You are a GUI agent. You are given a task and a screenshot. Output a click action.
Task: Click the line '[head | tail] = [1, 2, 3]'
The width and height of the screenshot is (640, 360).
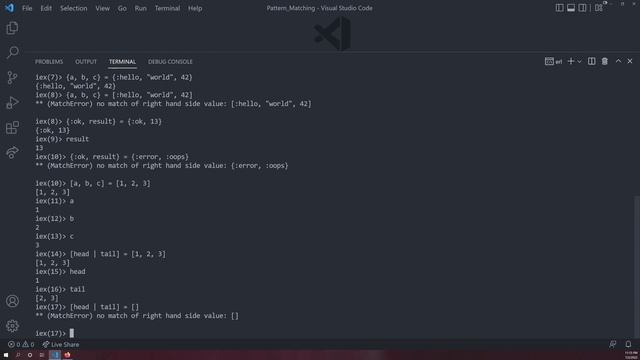pos(100,254)
